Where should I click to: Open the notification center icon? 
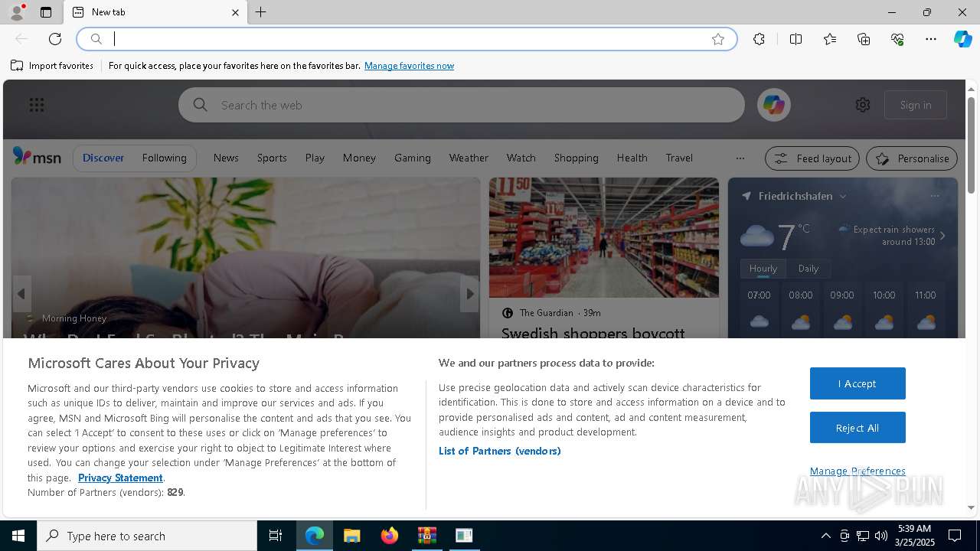coord(955,536)
